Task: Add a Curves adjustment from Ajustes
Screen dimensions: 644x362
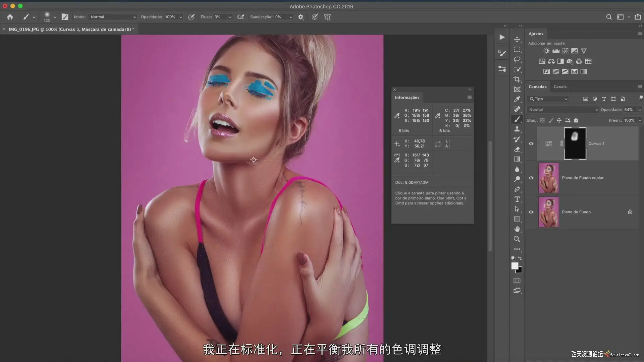Action: click(565, 51)
